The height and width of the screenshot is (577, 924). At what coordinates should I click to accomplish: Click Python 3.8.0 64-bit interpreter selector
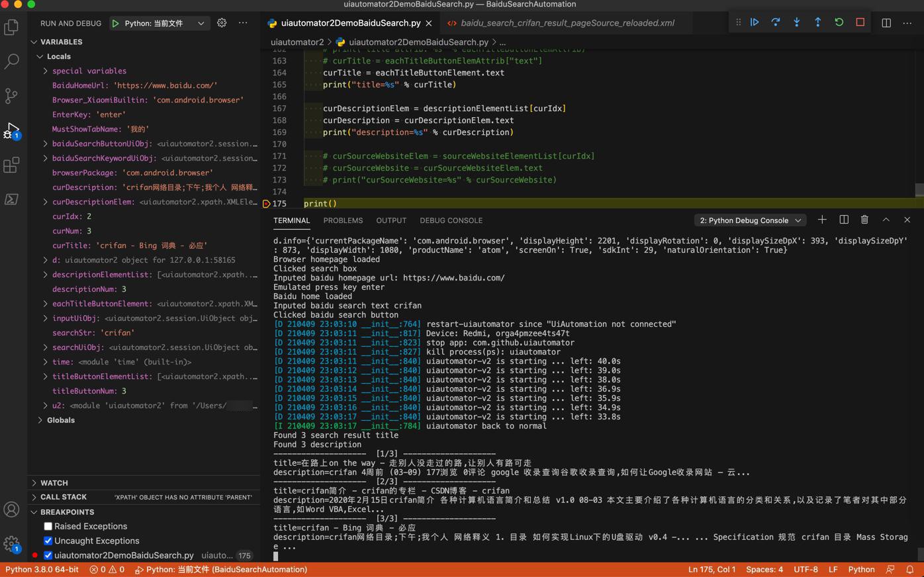(42, 570)
